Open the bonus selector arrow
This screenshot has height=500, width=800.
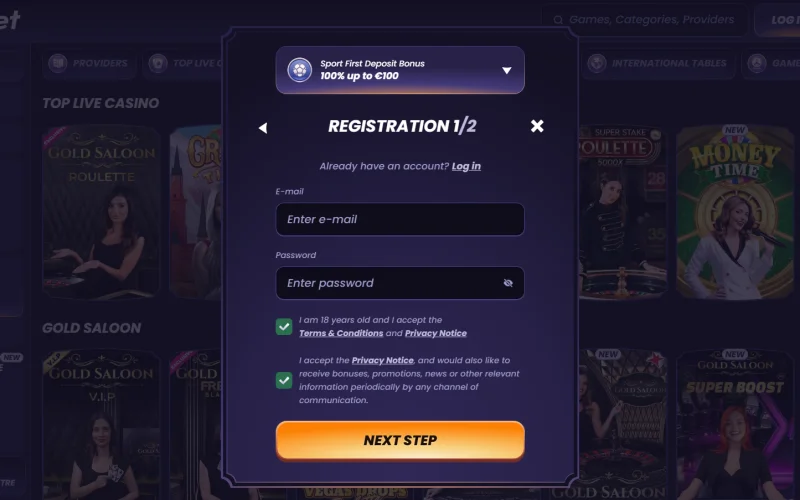coord(506,70)
